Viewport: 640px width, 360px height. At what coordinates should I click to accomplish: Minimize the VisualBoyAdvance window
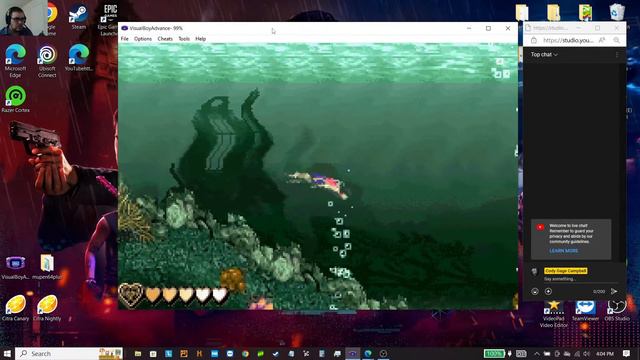(469, 28)
